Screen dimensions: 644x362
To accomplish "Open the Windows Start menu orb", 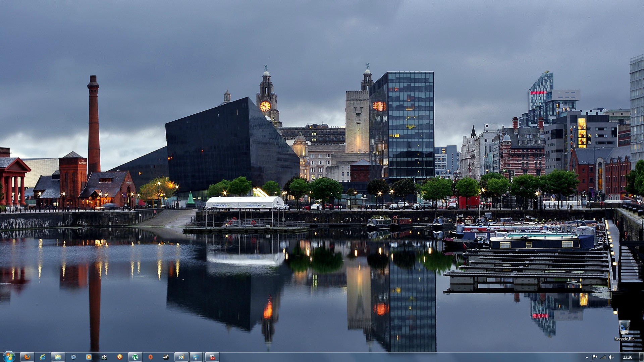I will click(x=9, y=357).
